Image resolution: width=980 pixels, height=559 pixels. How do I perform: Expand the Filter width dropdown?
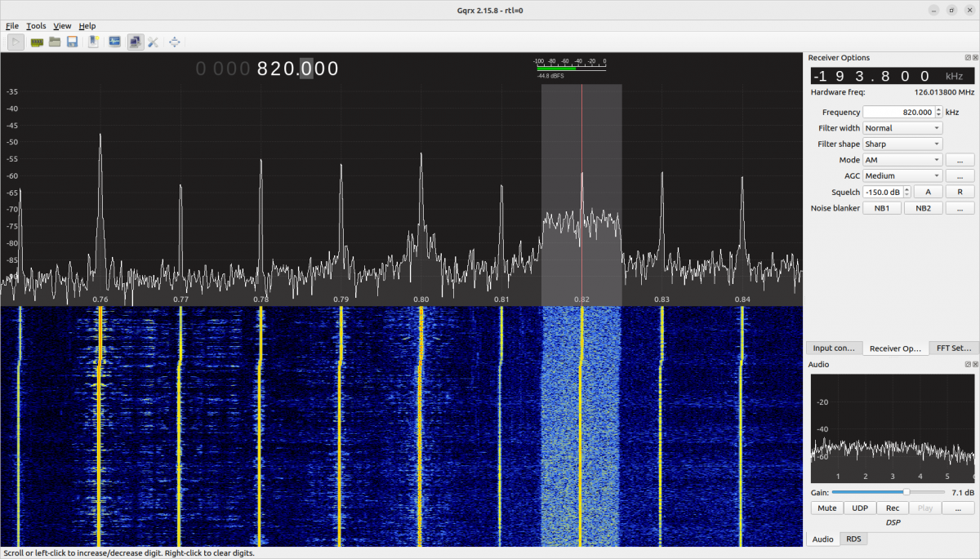point(902,128)
